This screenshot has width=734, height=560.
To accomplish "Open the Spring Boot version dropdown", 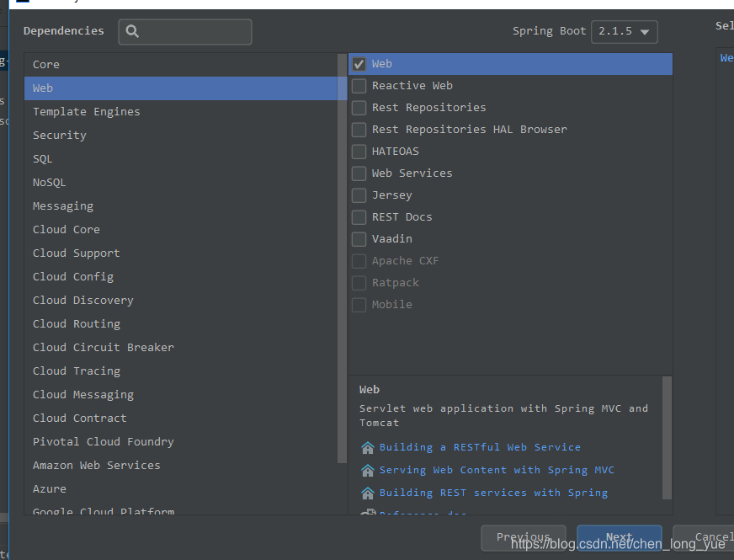I will [x=624, y=32].
